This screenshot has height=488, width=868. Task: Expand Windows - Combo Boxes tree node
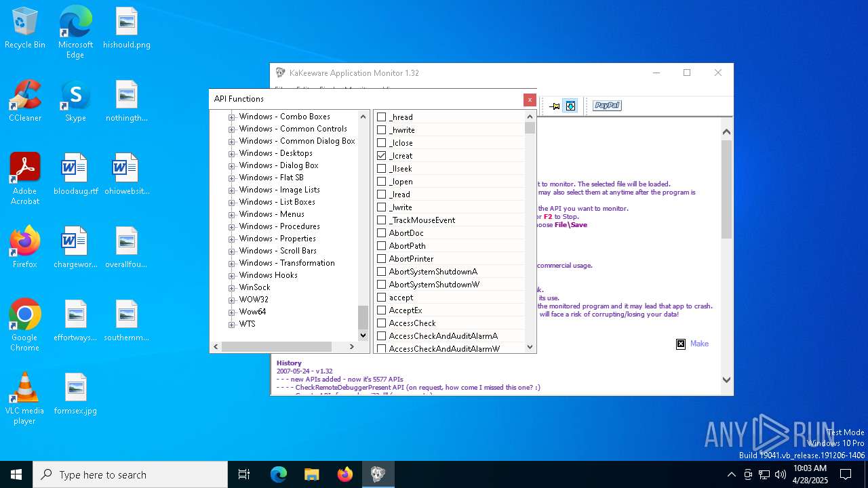tap(231, 117)
